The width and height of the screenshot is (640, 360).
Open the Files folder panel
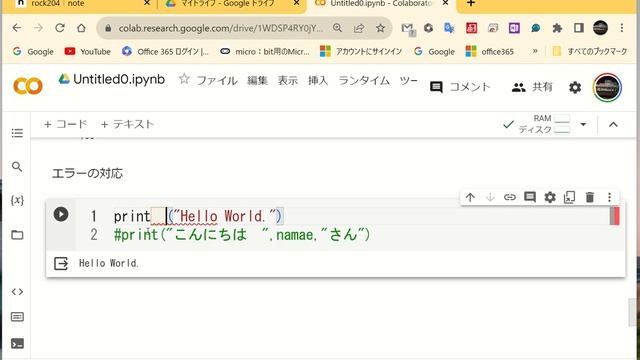pyautogui.click(x=17, y=235)
